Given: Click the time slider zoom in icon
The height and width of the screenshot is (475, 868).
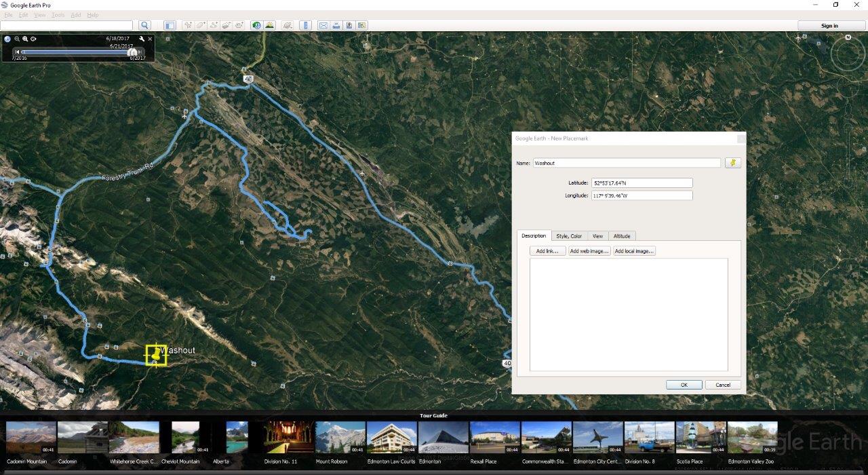Looking at the screenshot, I should [25, 39].
